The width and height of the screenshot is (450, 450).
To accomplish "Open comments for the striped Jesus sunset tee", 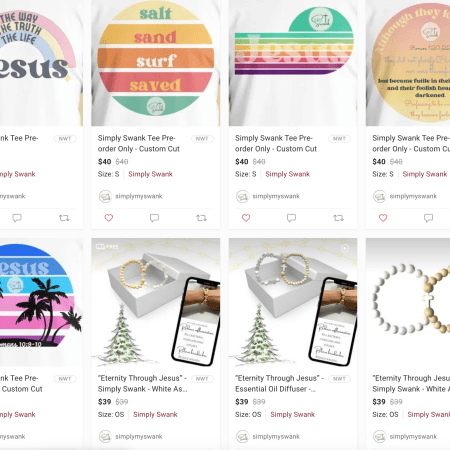I will [x=292, y=218].
